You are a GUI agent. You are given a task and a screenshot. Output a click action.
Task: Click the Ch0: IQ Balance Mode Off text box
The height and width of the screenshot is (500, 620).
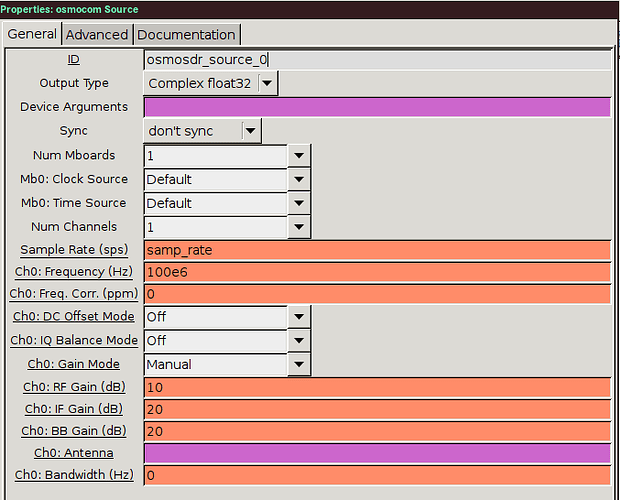215,340
